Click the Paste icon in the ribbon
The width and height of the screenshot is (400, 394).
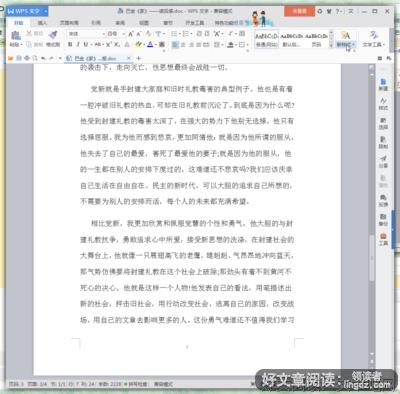click(16, 35)
